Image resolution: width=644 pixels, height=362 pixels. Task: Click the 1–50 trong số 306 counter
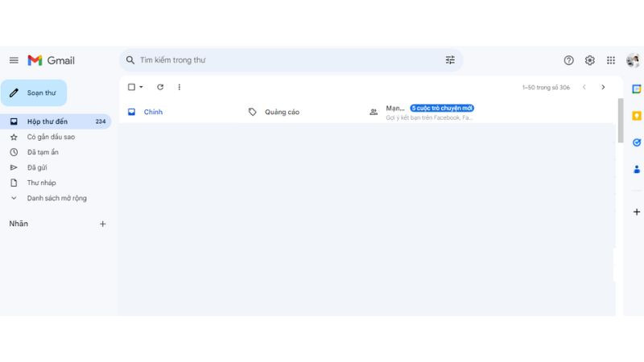point(546,88)
